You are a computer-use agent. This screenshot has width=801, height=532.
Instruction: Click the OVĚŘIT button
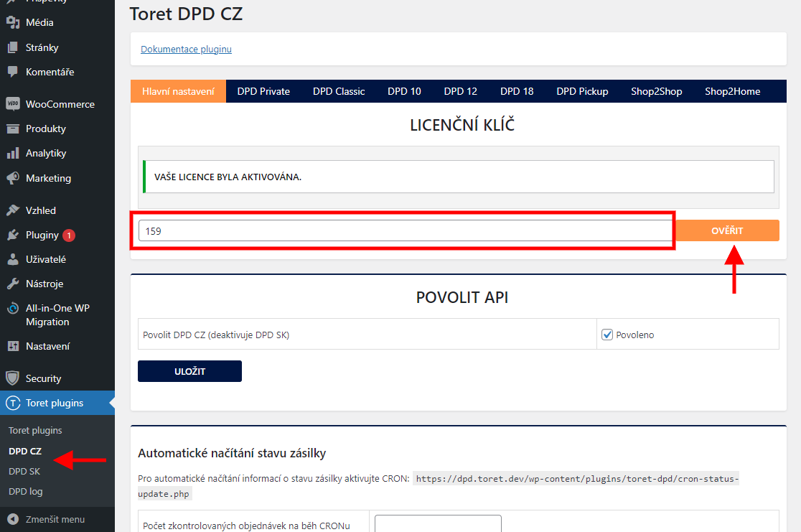[727, 230]
